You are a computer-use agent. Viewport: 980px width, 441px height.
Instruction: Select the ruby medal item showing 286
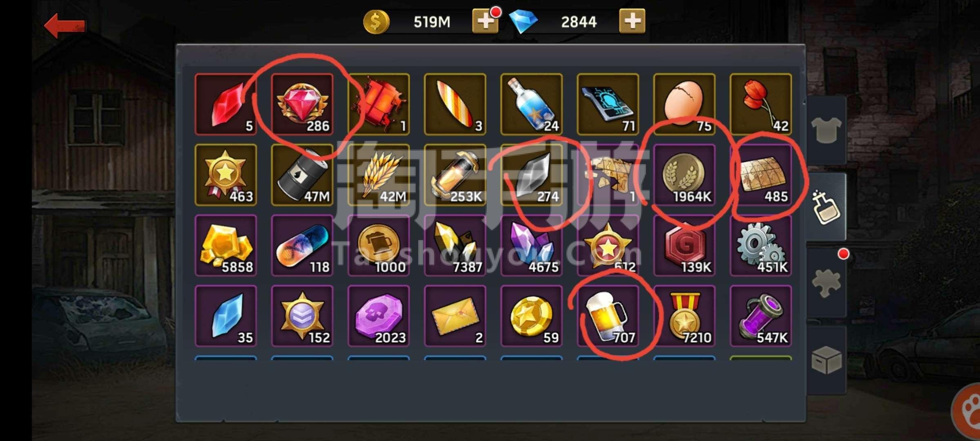[302, 104]
